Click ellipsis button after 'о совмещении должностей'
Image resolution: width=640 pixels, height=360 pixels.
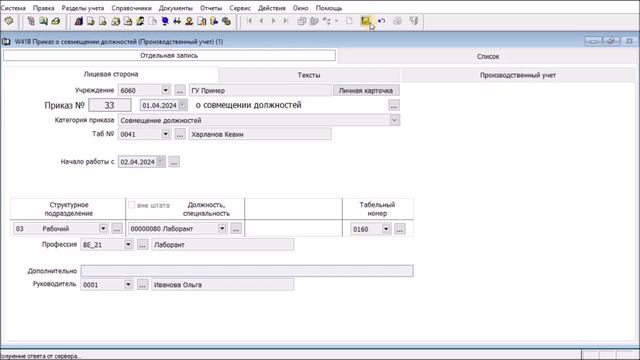[393, 105]
